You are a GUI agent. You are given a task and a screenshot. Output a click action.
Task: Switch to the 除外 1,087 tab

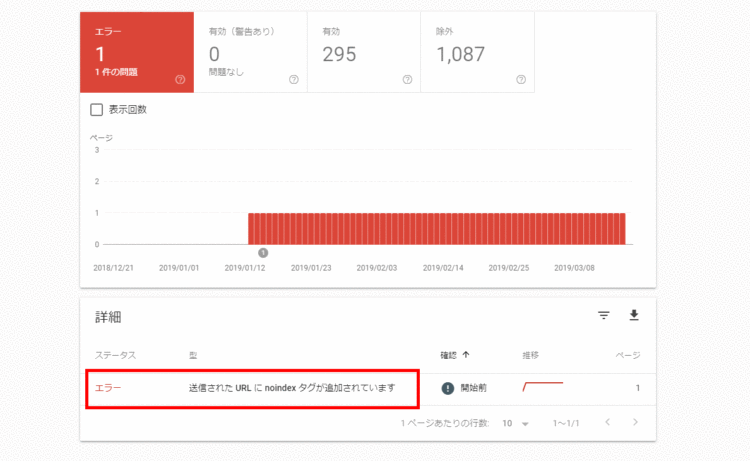pos(477,52)
